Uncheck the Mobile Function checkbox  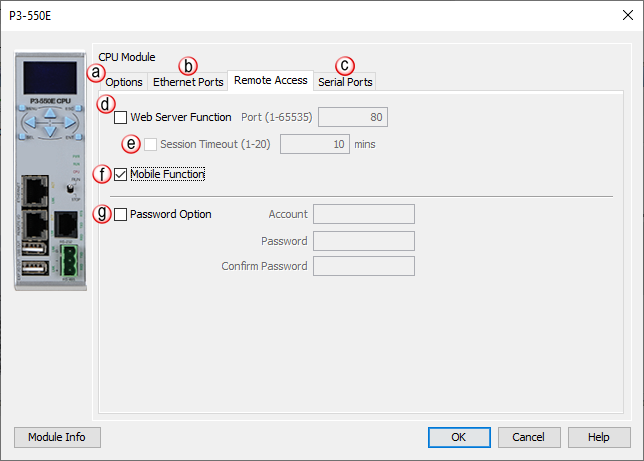[121, 175]
